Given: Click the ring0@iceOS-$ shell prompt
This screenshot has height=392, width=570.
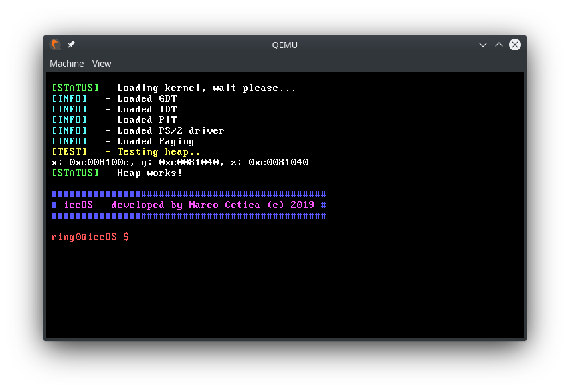Looking at the screenshot, I should tap(90, 237).
